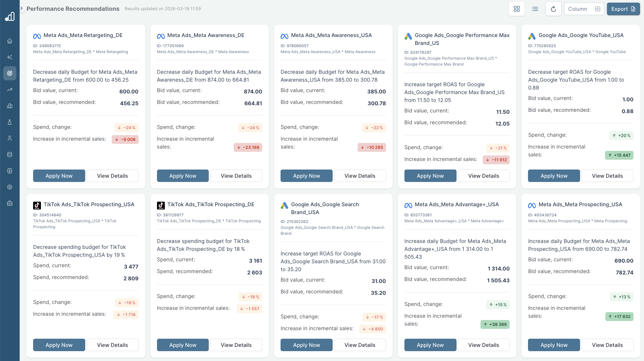Switch to list view
The width and height of the screenshot is (644, 361).
point(535,9)
